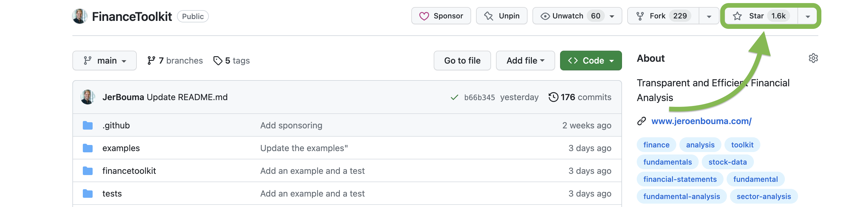Open repository settings via the About gear icon
Viewport: 868px width, 207px height.
pyautogui.click(x=813, y=58)
